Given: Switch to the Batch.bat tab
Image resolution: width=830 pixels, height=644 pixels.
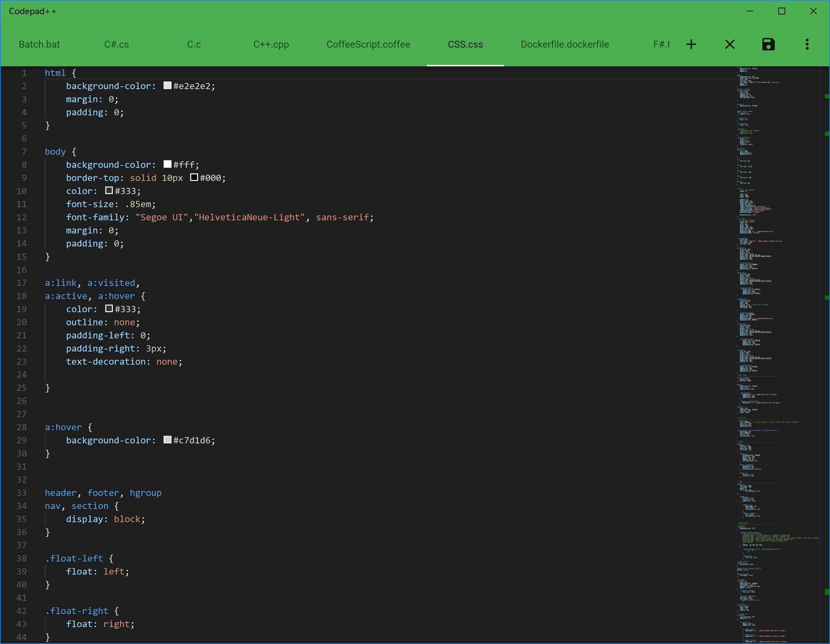Looking at the screenshot, I should tap(39, 45).
